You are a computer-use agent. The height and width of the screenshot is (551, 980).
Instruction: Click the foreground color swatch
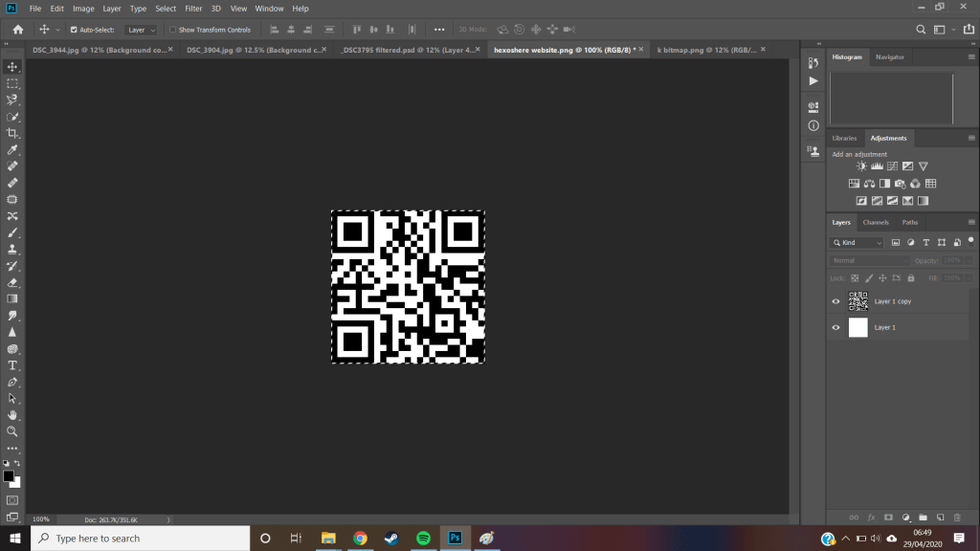(x=9, y=475)
